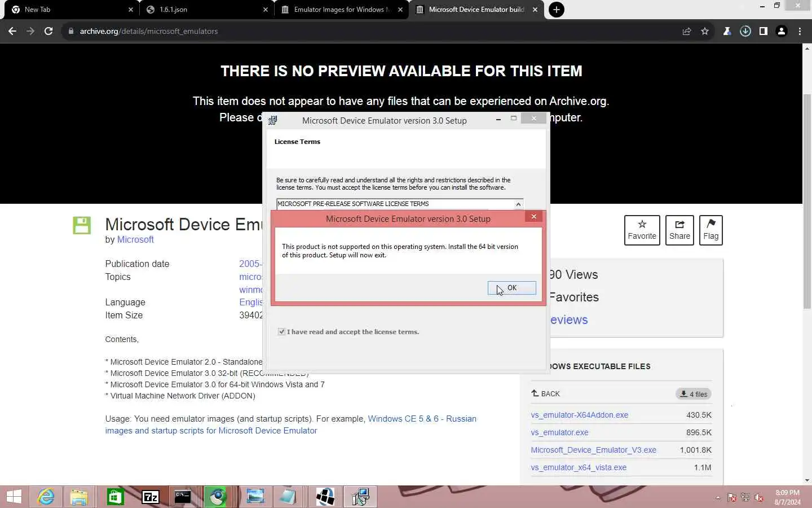Open the browser three-dot menu
812x508 pixels.
(800, 31)
